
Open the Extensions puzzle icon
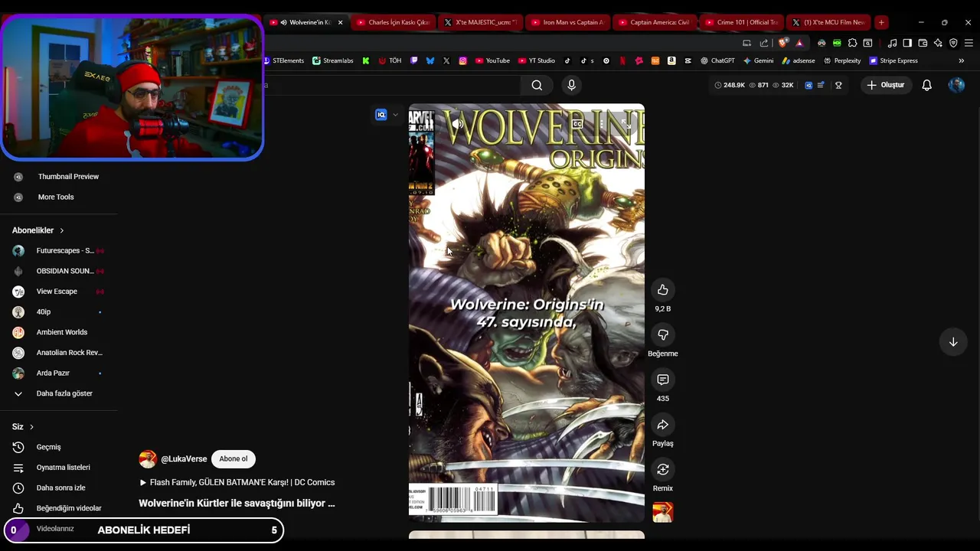click(852, 43)
